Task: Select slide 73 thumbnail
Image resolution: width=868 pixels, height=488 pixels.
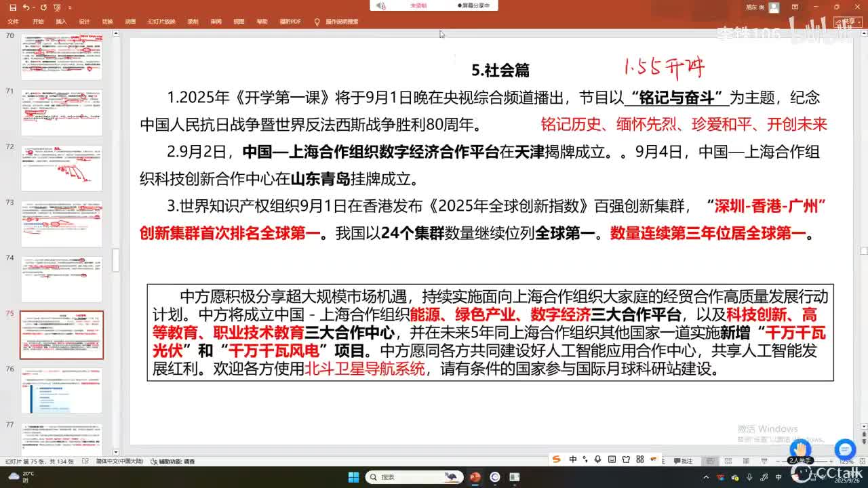Action: tap(62, 224)
